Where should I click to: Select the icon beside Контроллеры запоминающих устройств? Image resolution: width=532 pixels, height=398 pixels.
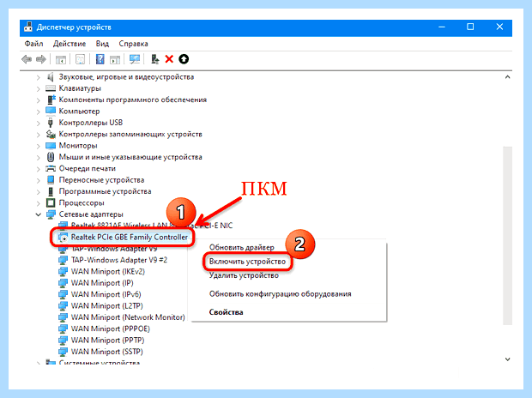pyautogui.click(x=51, y=135)
